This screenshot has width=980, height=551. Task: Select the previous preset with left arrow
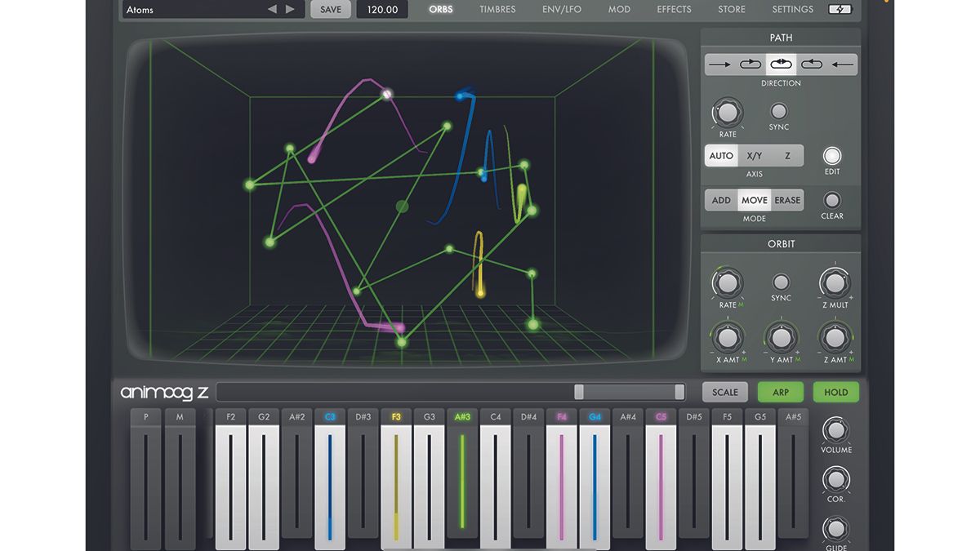coord(273,9)
